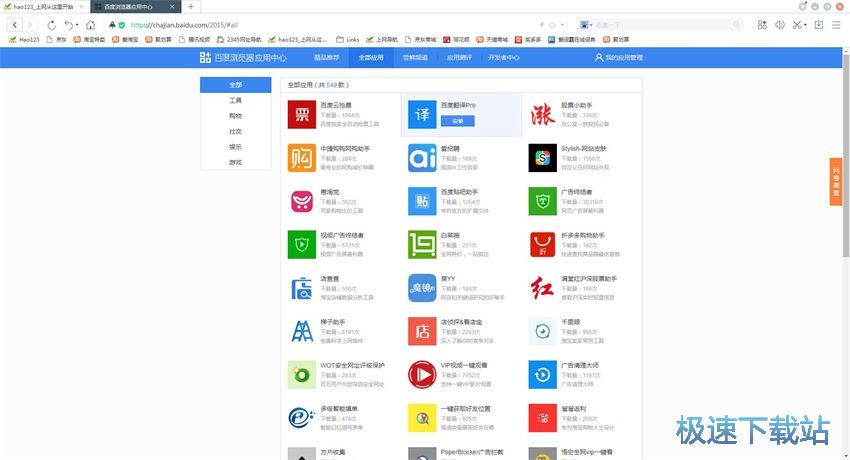Viewport: 850px width, 460px height.
Task: Open the blue 店 search magnifier icon
Action: [301, 288]
